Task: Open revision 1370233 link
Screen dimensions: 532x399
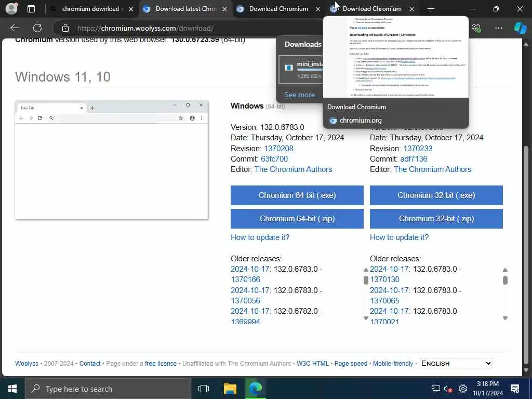Action: click(418, 148)
